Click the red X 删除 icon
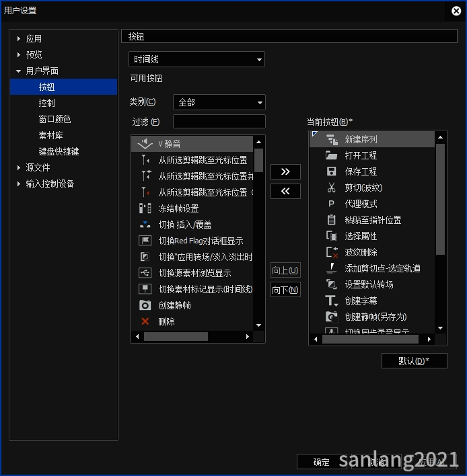The height and width of the screenshot is (476, 467). coord(145,321)
